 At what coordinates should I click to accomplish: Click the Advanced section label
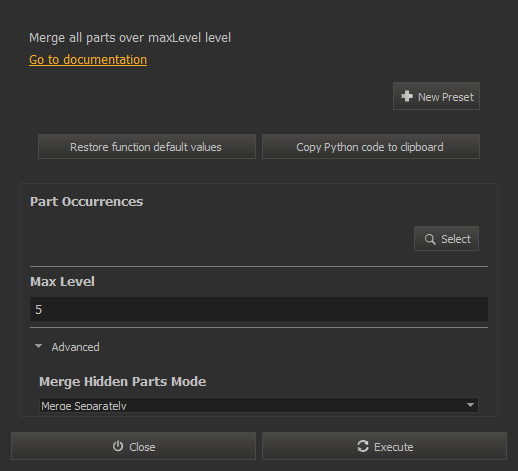pos(75,347)
